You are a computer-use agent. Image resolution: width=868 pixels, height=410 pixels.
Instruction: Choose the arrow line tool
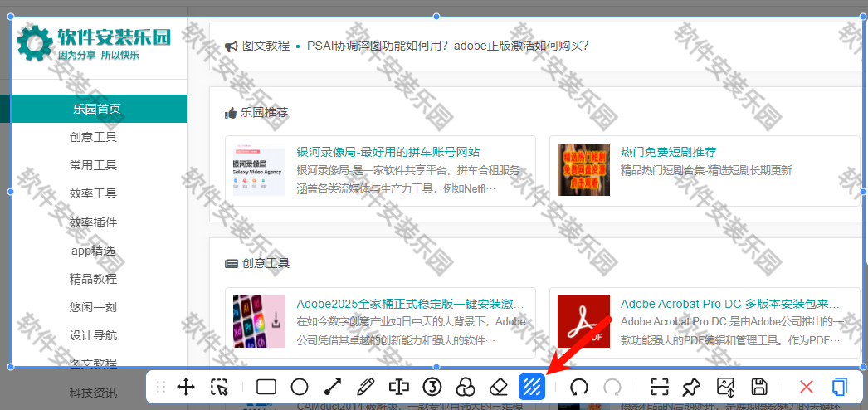click(x=333, y=387)
